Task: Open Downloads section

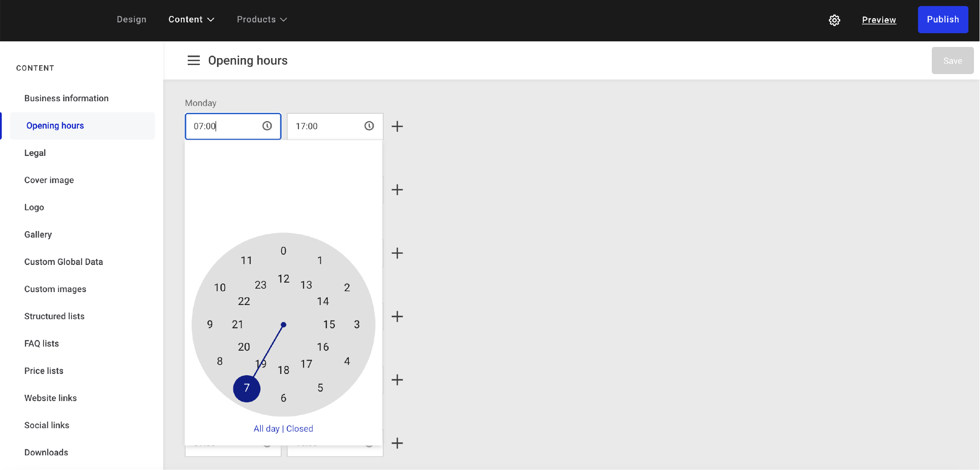Action: coord(46,452)
